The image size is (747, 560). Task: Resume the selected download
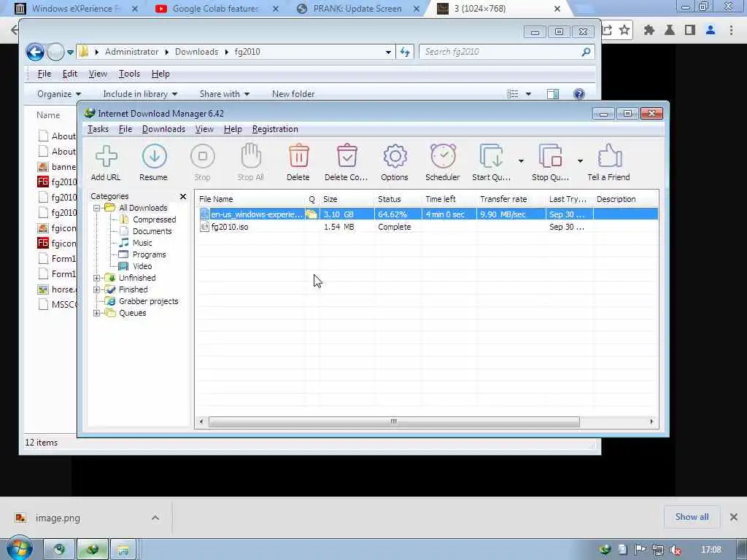pos(153,163)
